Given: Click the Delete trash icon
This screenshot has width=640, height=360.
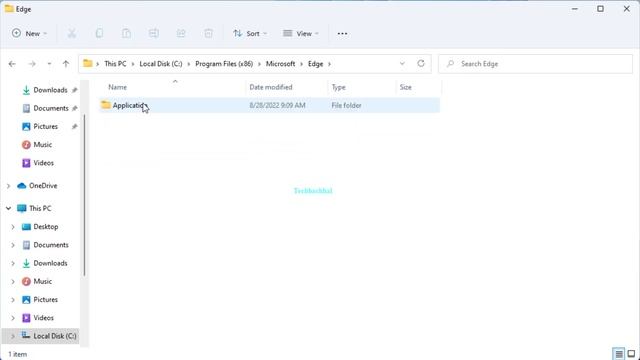Looking at the screenshot, I should coord(208,33).
